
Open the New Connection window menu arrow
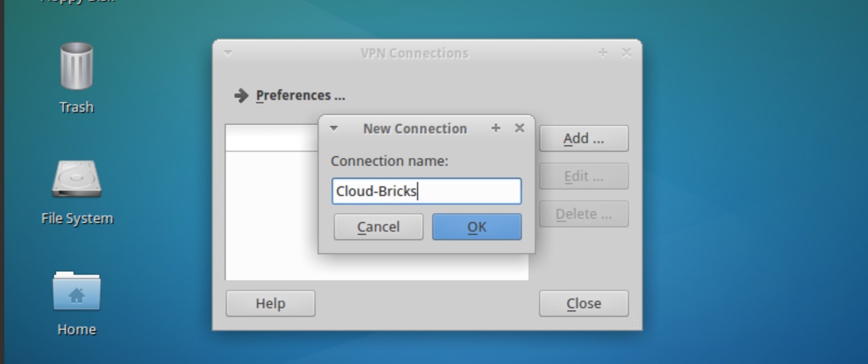[x=333, y=129]
